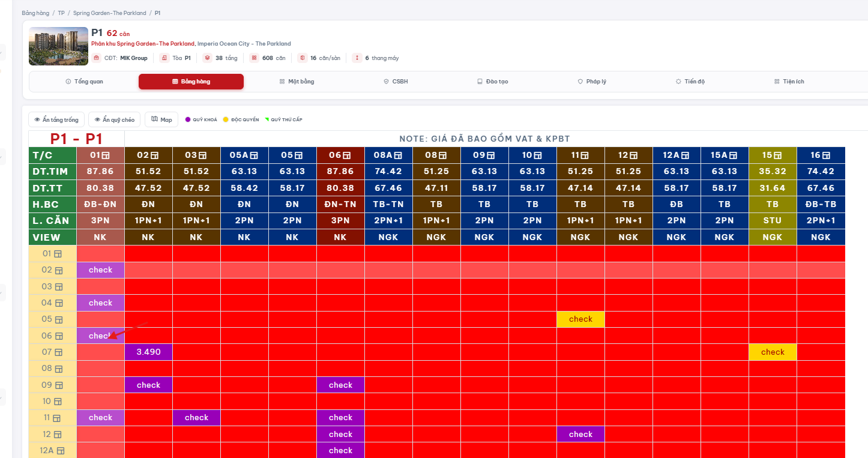Open floor plan icon of unit column 06
The image size is (868, 458).
[346, 155]
